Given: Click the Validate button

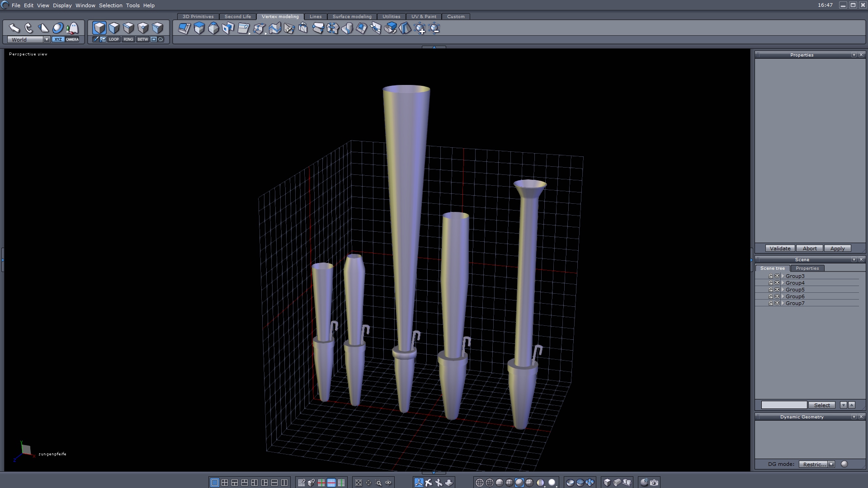Looking at the screenshot, I should [780, 249].
